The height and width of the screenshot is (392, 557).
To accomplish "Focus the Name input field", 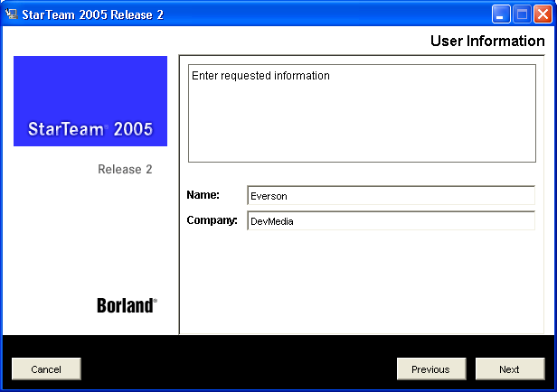I will point(391,195).
